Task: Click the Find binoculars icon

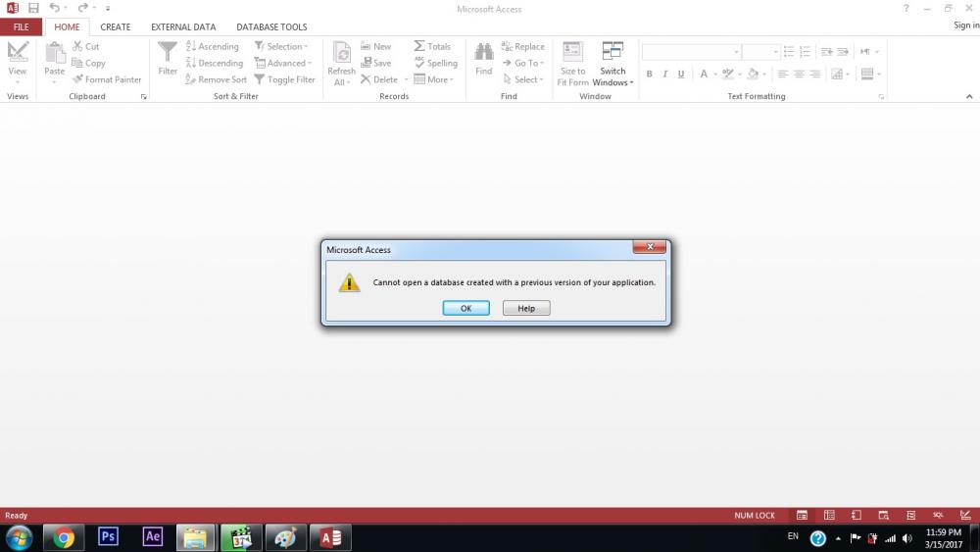Action: (x=484, y=53)
